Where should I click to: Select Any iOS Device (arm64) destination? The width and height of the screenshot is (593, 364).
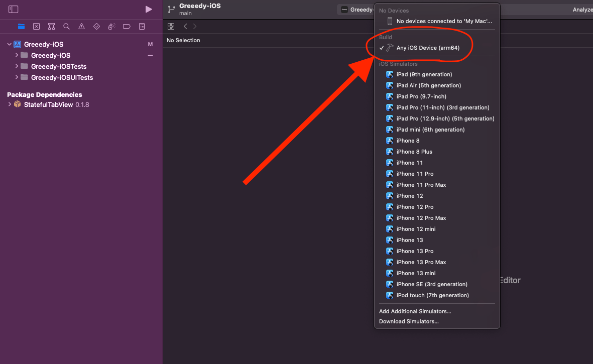pos(437,48)
